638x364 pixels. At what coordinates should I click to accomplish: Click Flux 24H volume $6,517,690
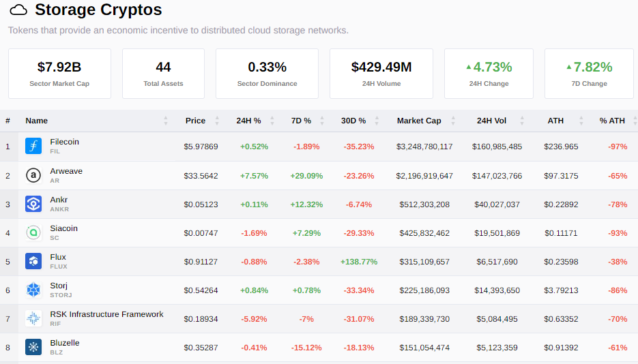tap(497, 262)
